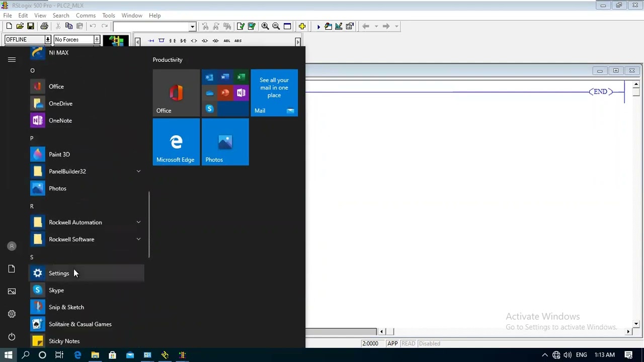
Task: Open Documents from Start sidebar
Action: [x=12, y=269]
